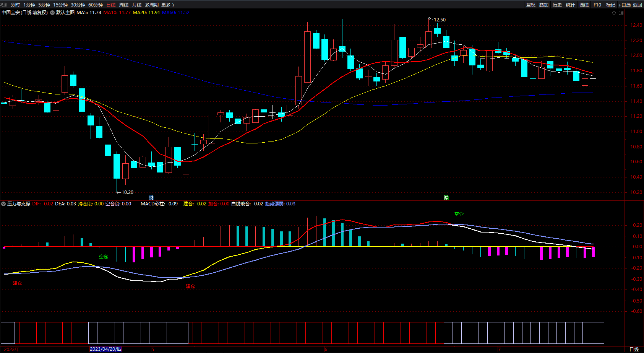Click the 12.40 price axis label

click(x=636, y=25)
